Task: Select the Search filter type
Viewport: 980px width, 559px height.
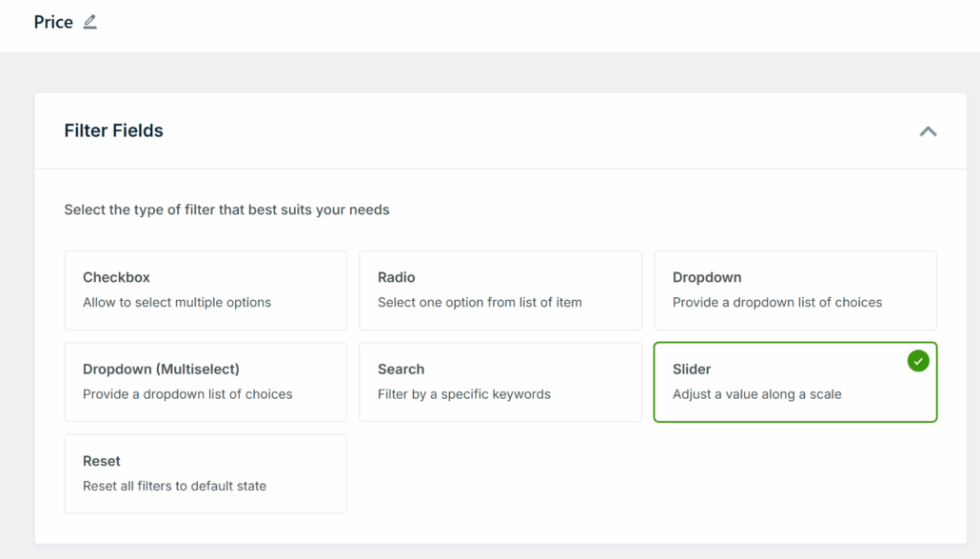Action: pyautogui.click(x=500, y=381)
